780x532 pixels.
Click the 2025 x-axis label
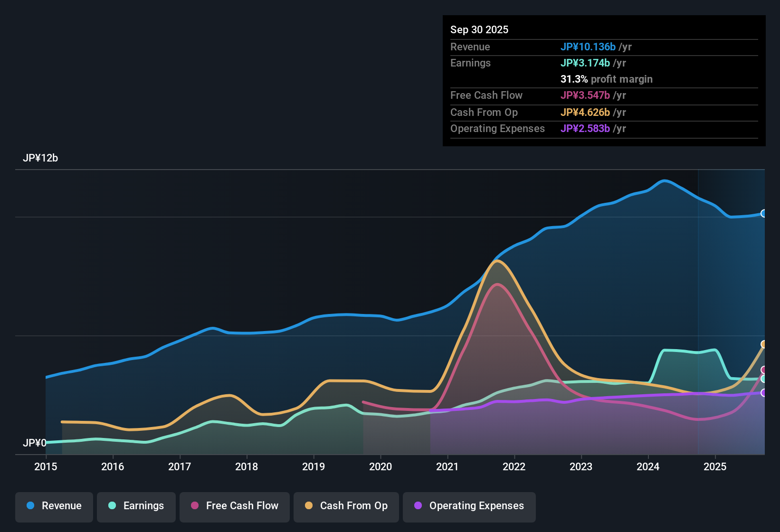(x=715, y=467)
